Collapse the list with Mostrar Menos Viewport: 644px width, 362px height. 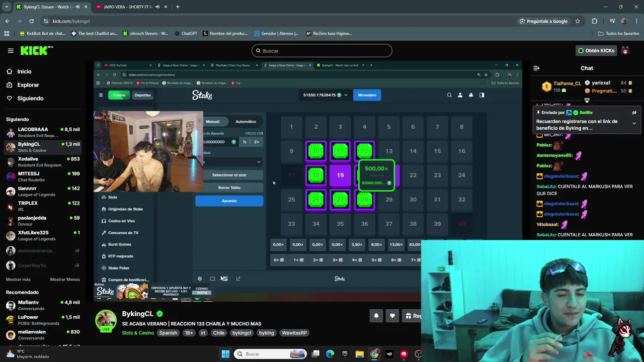[x=65, y=280]
